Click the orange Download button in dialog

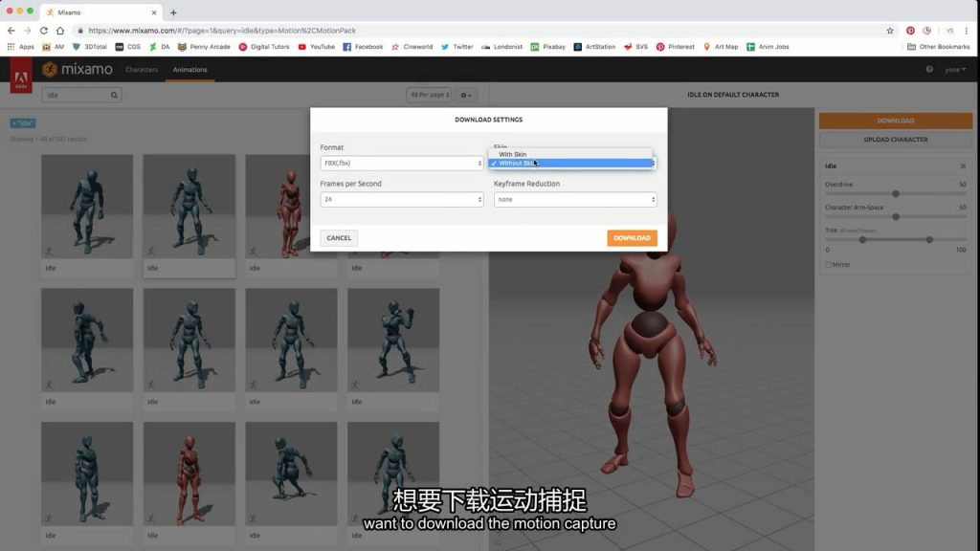click(x=632, y=238)
